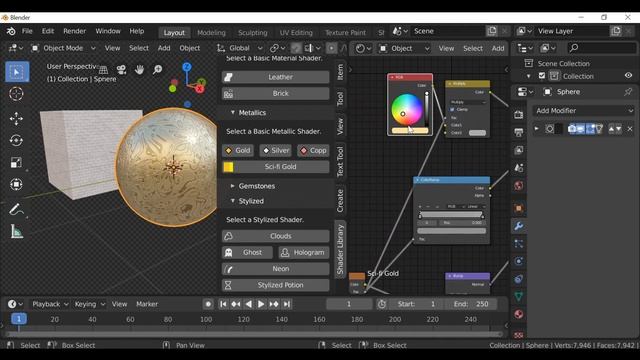Open the Object Data properties tab icon
The image size is (640, 360).
coord(518,297)
